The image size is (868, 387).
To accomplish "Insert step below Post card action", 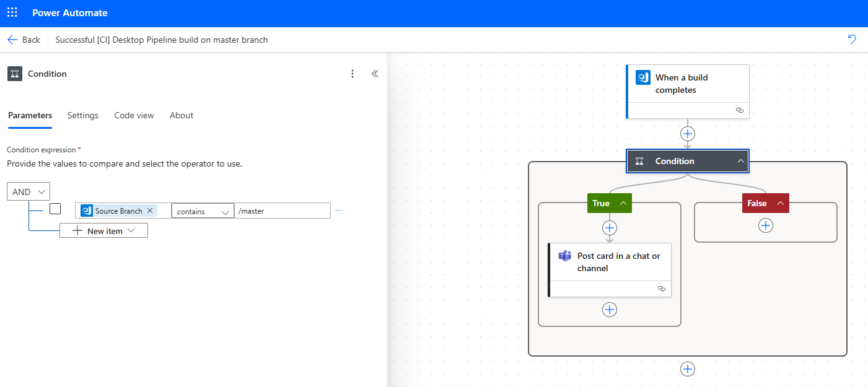I will 610,310.
